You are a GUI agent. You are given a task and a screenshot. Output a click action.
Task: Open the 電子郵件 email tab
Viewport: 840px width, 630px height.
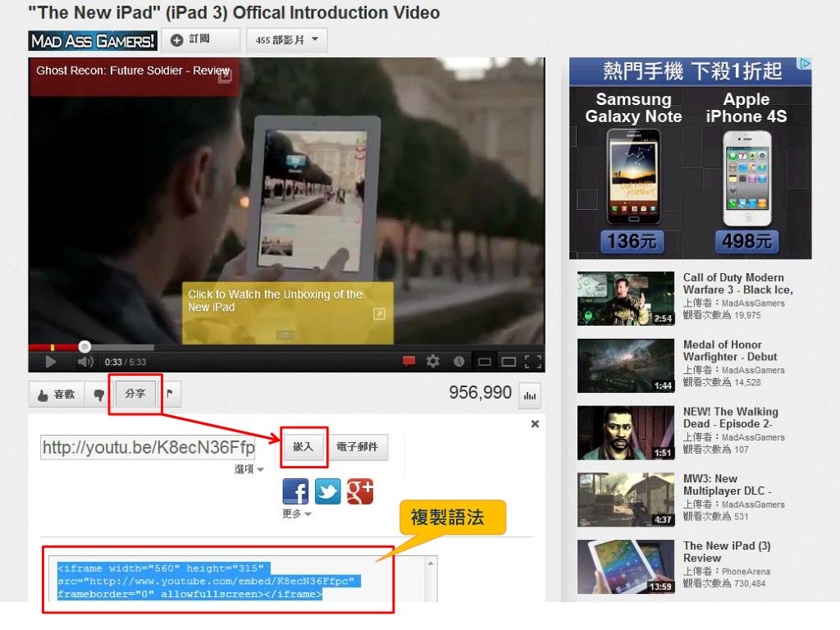(x=357, y=447)
